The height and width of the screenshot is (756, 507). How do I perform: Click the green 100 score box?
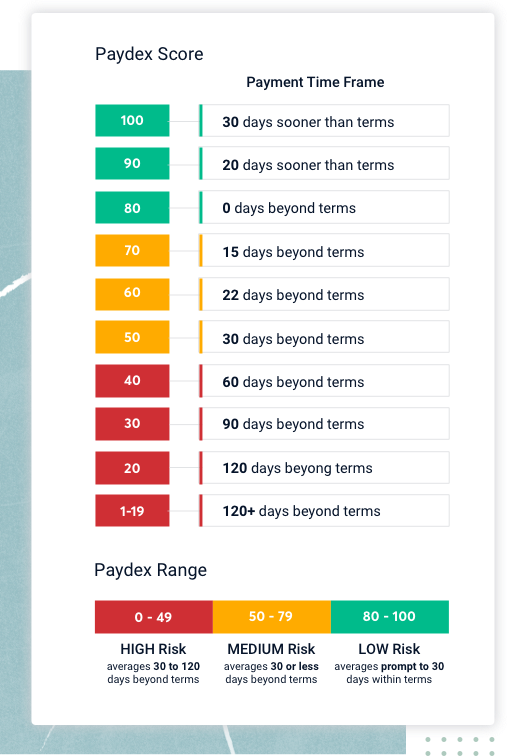[x=132, y=120]
